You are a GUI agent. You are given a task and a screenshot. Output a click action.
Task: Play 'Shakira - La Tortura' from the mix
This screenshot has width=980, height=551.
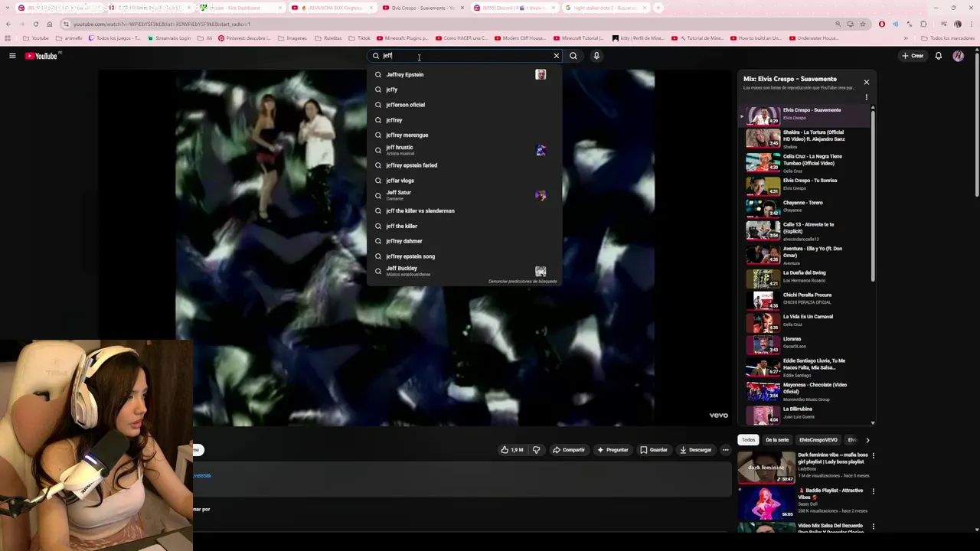tap(804, 139)
